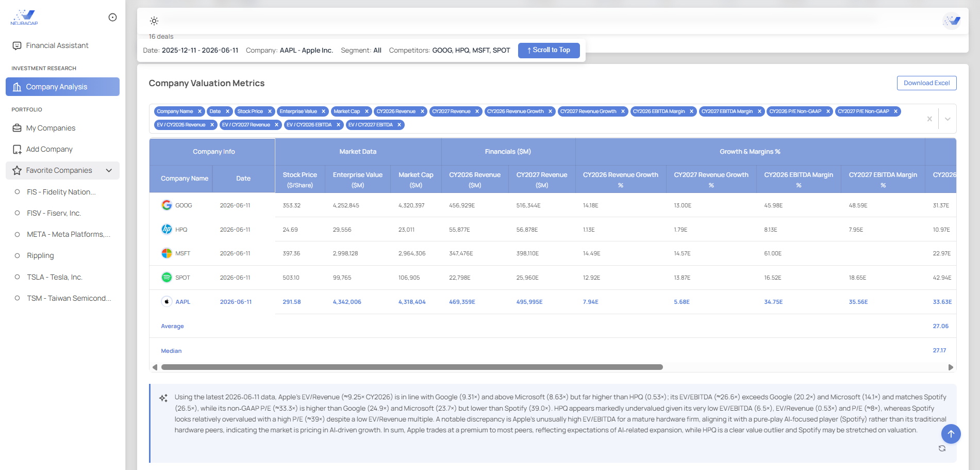Remove Market Cap column chip
The width and height of the screenshot is (980, 470).
[367, 111]
